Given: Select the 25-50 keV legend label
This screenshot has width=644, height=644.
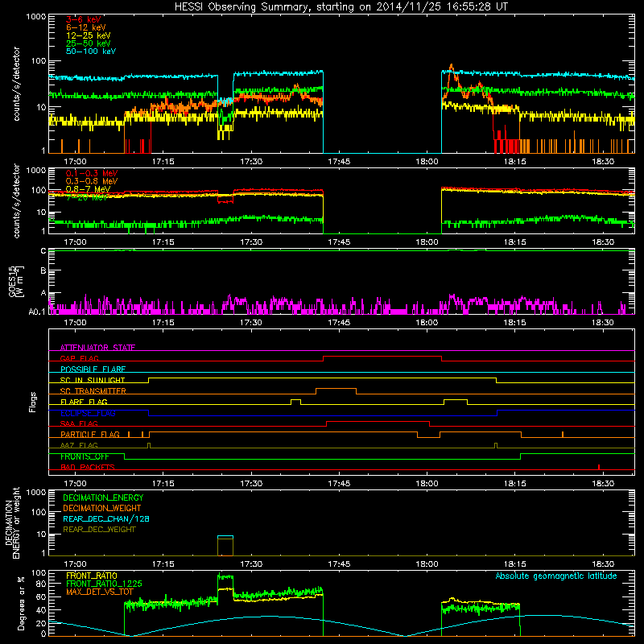Looking at the screenshot, I should (x=89, y=43).
